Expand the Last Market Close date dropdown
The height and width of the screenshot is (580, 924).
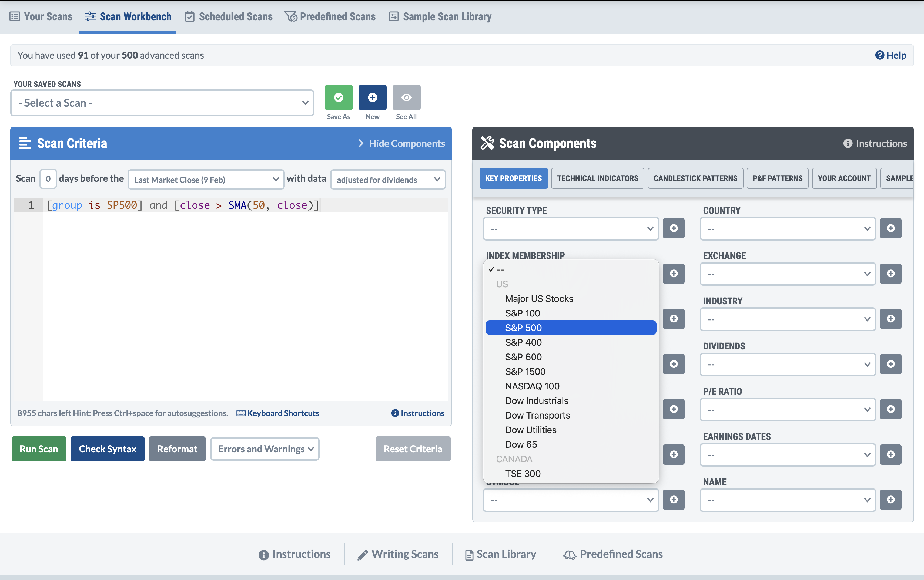[206, 180]
